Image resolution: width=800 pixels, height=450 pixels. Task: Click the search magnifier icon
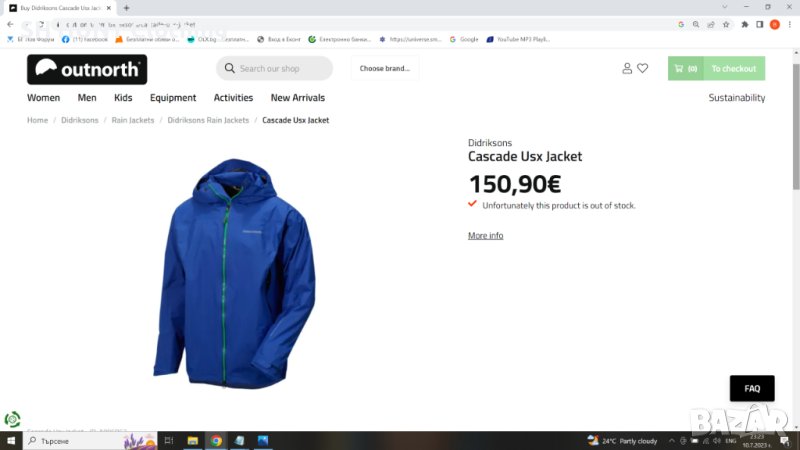point(230,68)
